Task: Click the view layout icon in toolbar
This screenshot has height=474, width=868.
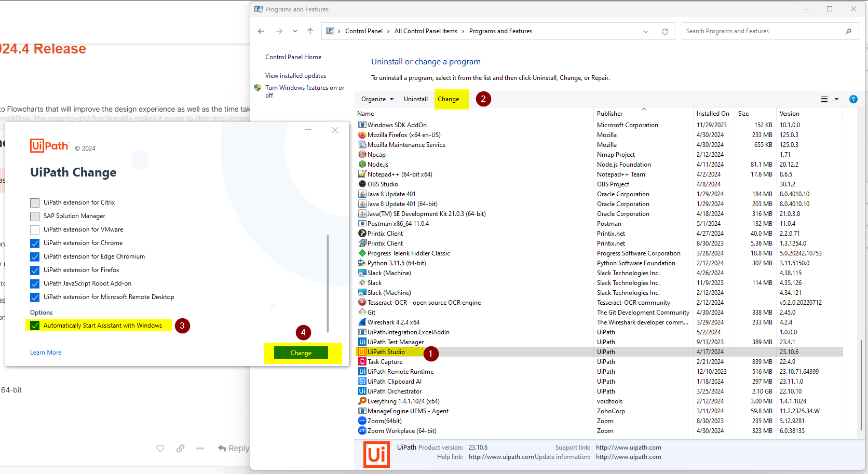Action: point(824,99)
